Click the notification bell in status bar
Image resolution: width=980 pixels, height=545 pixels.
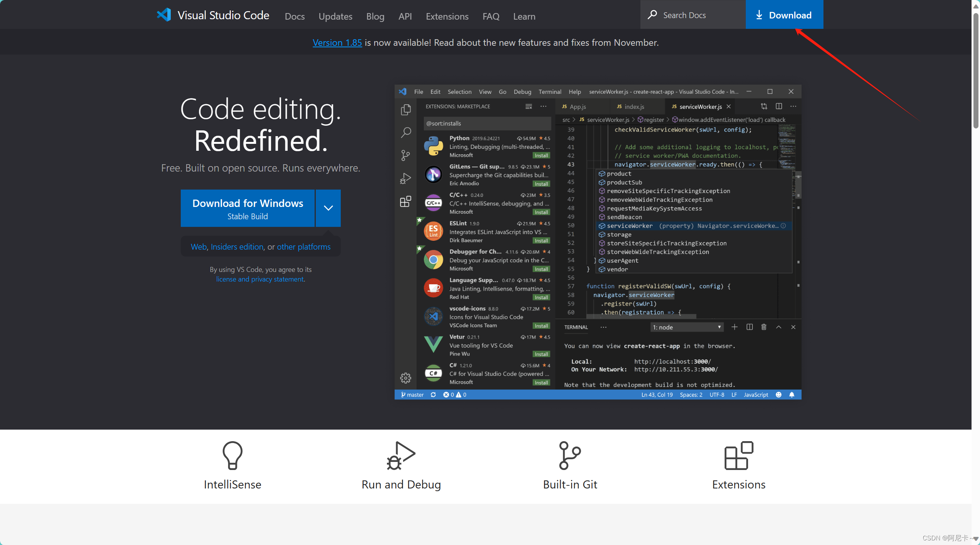[792, 395]
